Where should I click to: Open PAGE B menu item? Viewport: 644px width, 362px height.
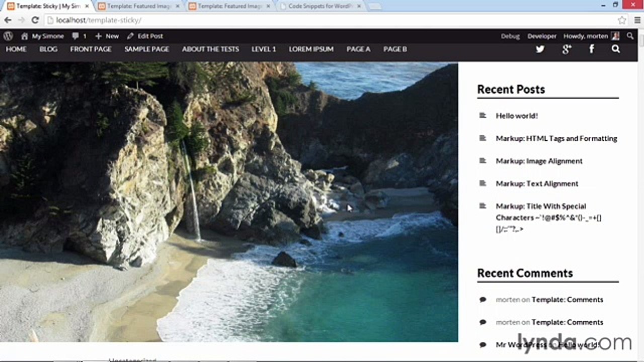[x=395, y=49]
